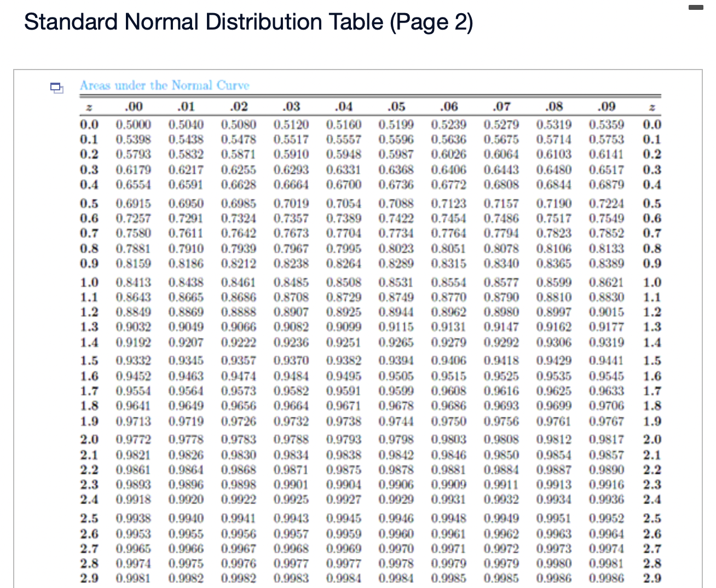Screen dimensions: 716x588
Task: Select the z column header on the right
Action: point(651,107)
